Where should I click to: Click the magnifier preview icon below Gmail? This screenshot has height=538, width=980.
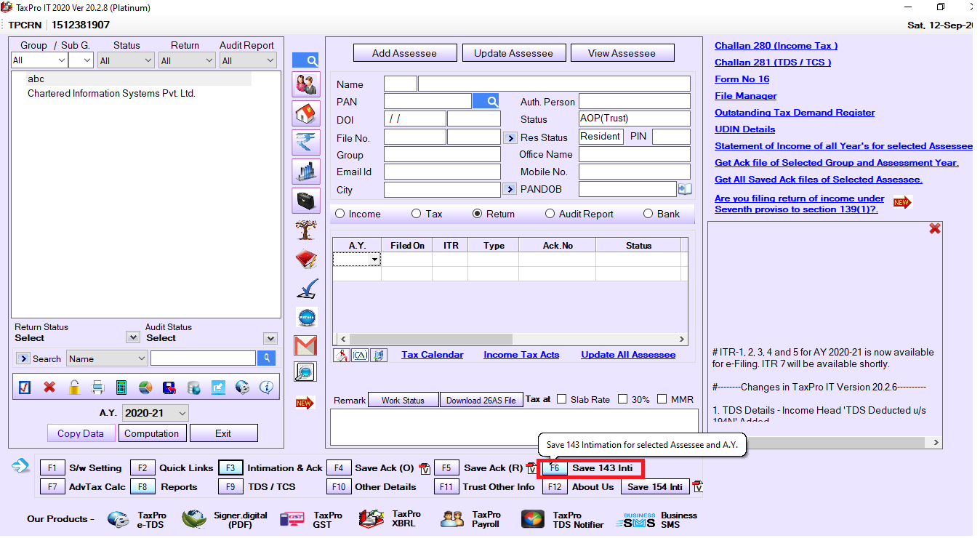click(306, 372)
